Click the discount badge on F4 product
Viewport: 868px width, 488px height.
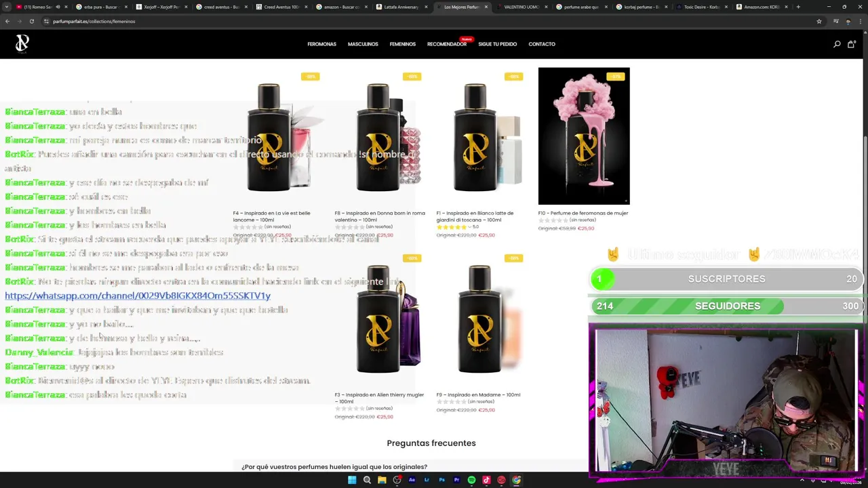pyautogui.click(x=310, y=77)
